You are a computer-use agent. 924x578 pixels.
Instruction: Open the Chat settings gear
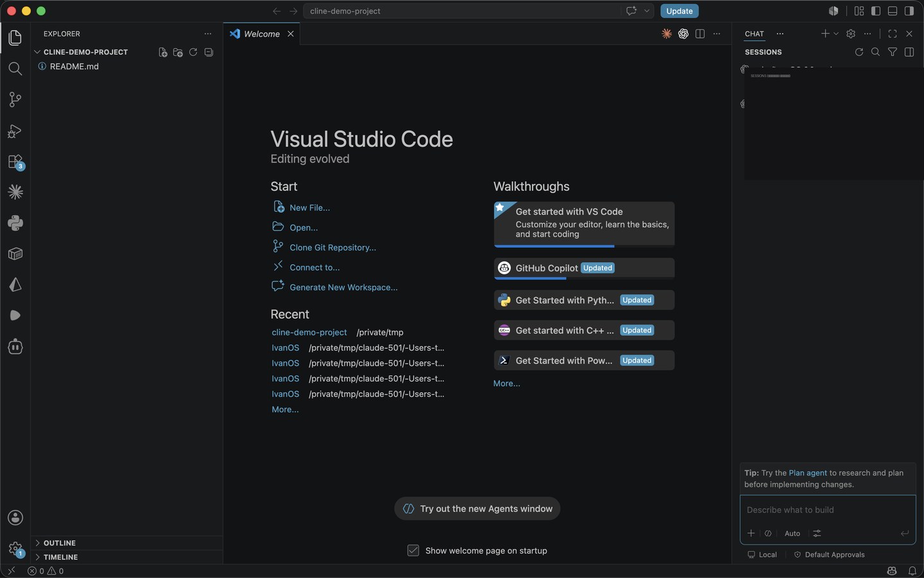tap(851, 33)
